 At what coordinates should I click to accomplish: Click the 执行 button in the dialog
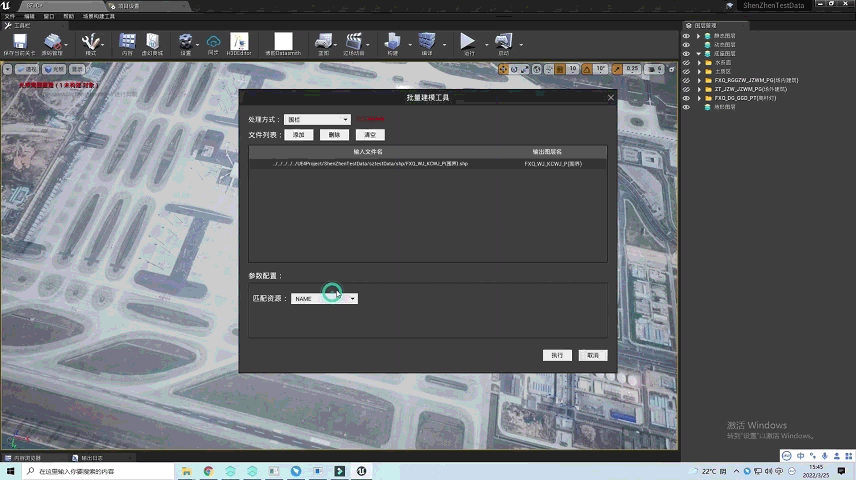pos(557,355)
